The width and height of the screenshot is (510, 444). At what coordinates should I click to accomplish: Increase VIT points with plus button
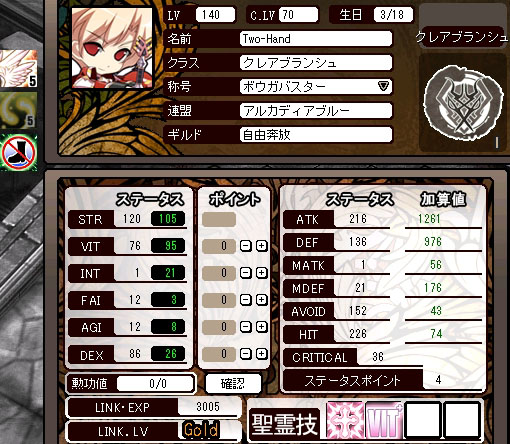(262, 246)
